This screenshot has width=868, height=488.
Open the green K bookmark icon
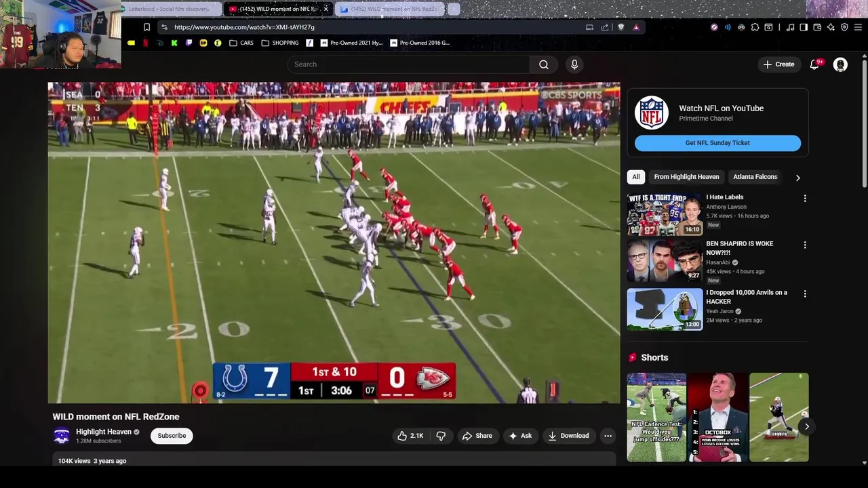[174, 43]
